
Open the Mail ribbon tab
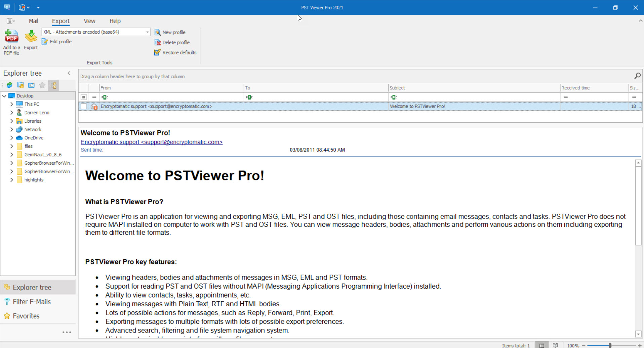[33, 21]
